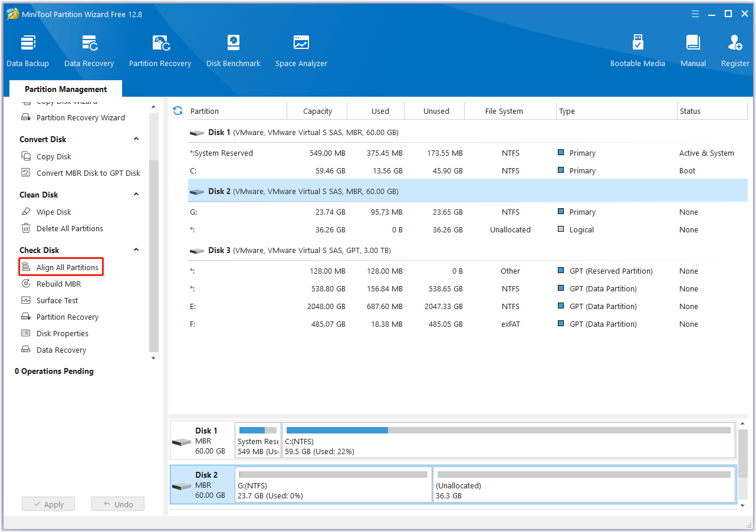Select the Partition Management tab
The image size is (756, 532).
tap(65, 89)
